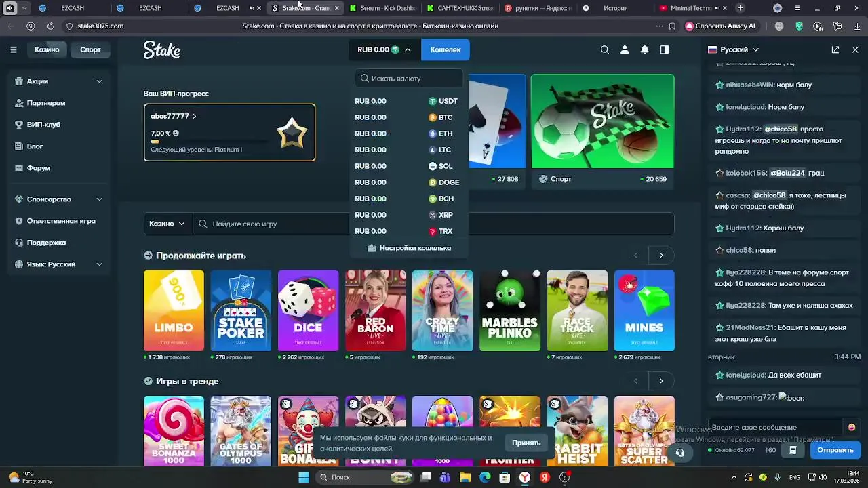Click Спросить Алису AI button
The width and height of the screenshot is (868, 488).
(720, 26)
